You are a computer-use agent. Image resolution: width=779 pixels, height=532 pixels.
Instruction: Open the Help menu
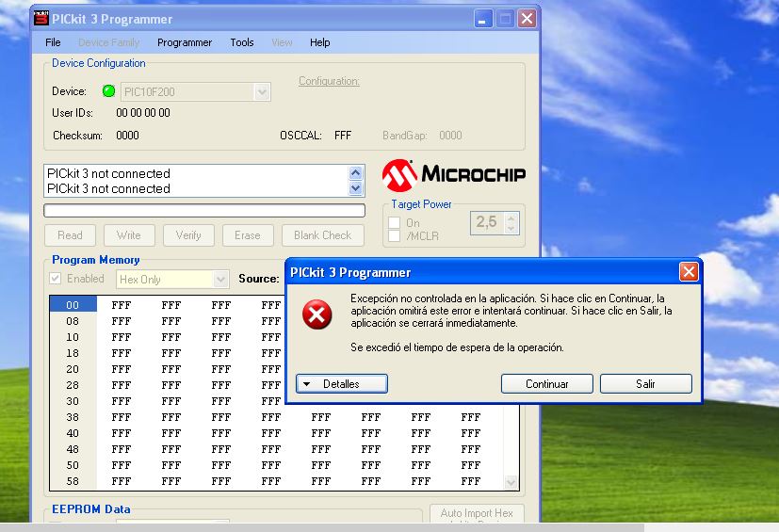click(x=319, y=42)
